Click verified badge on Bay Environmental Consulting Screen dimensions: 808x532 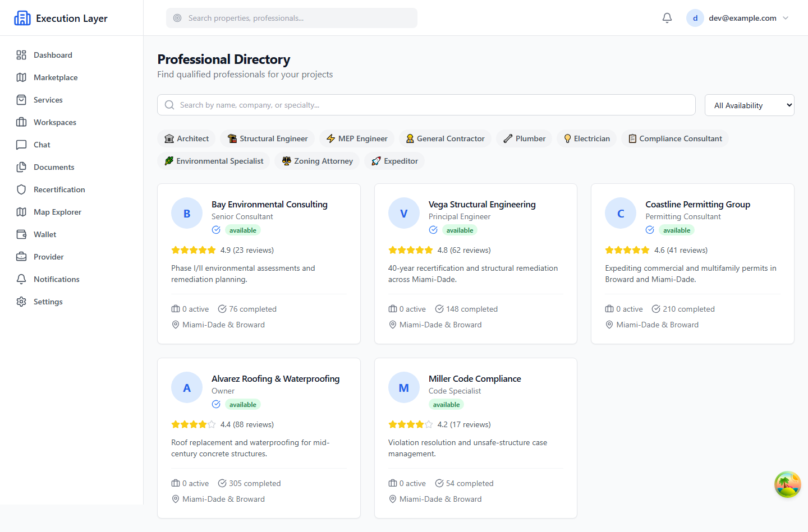point(216,230)
